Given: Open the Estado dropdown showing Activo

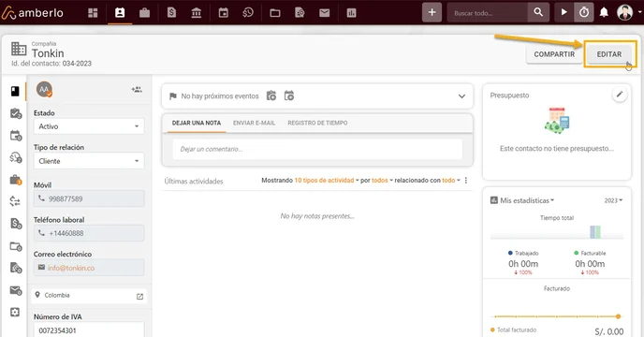Looking at the screenshot, I should pyautogui.click(x=89, y=126).
